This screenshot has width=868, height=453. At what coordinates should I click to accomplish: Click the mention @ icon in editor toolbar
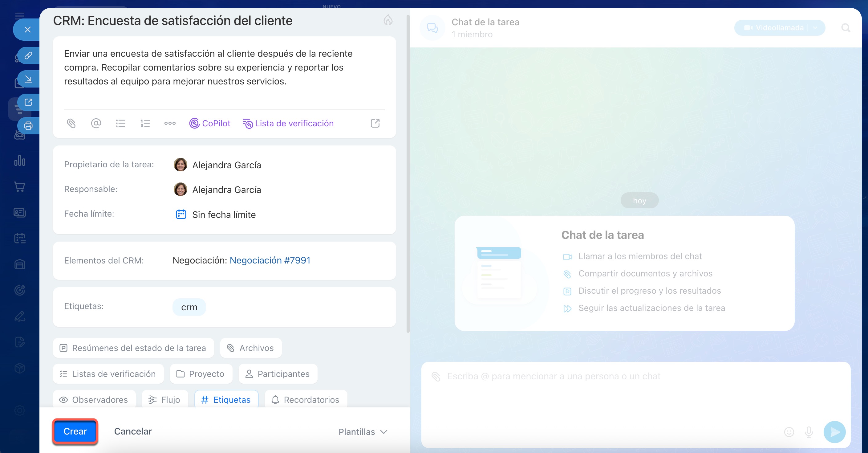[96, 123]
